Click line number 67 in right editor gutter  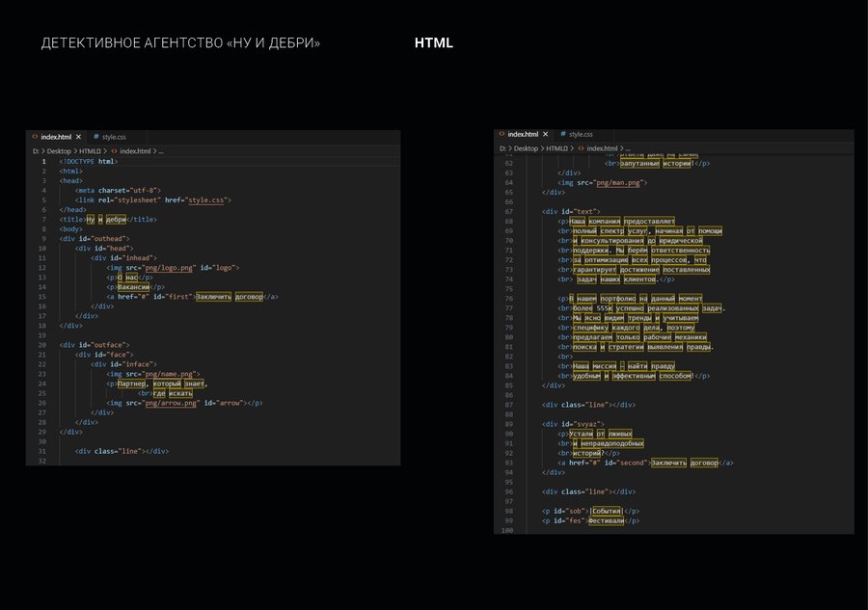508,211
